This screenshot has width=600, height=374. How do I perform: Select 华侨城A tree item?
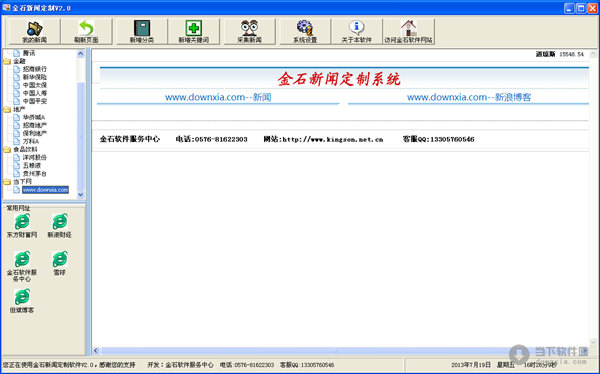click(34, 118)
